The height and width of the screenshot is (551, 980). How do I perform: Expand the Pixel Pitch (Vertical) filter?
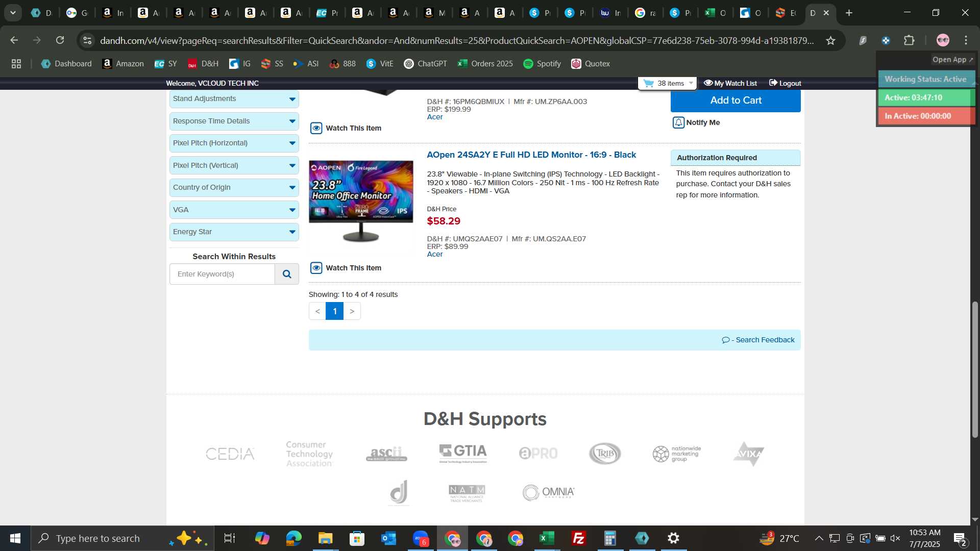[x=234, y=166]
